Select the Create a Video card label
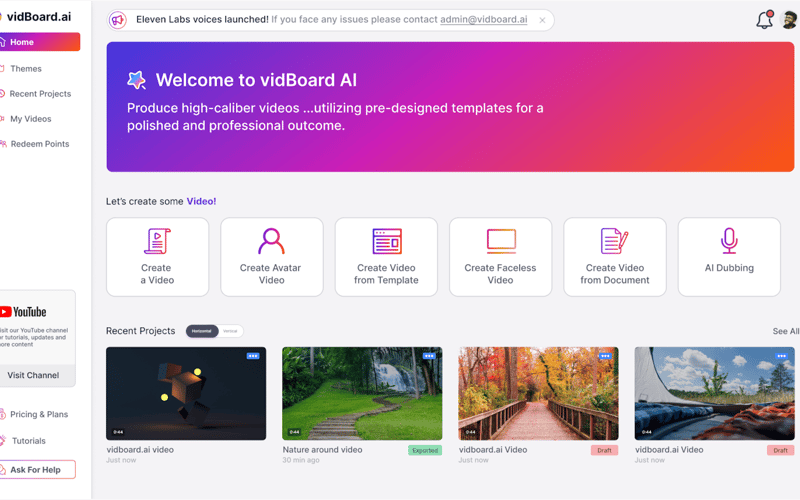This screenshot has width=800, height=500. pos(157,274)
